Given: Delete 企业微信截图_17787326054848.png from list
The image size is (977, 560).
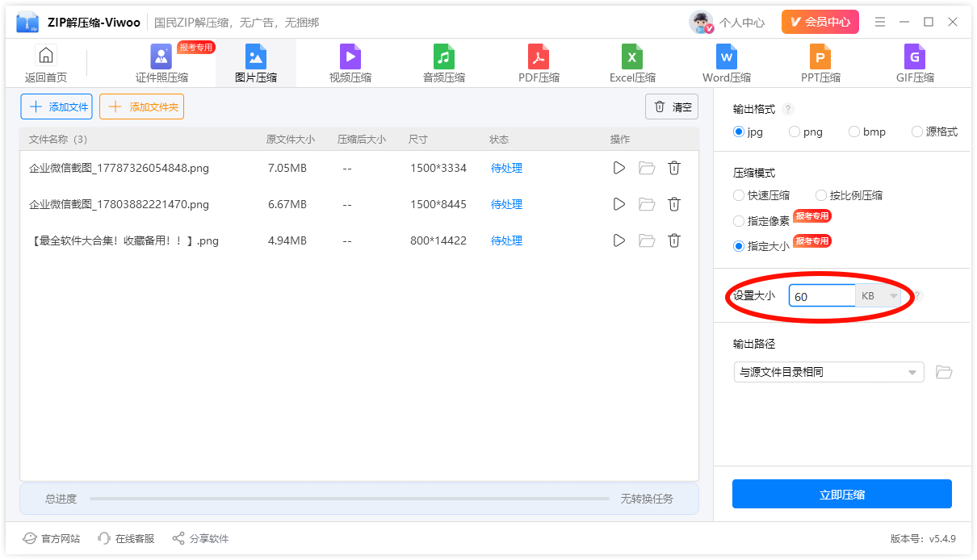Looking at the screenshot, I should tap(674, 168).
